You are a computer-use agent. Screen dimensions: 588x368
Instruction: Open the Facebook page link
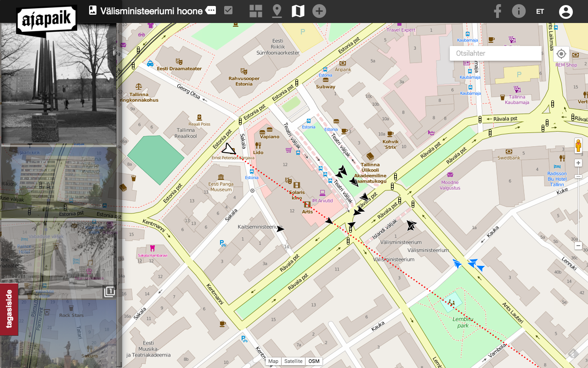498,11
